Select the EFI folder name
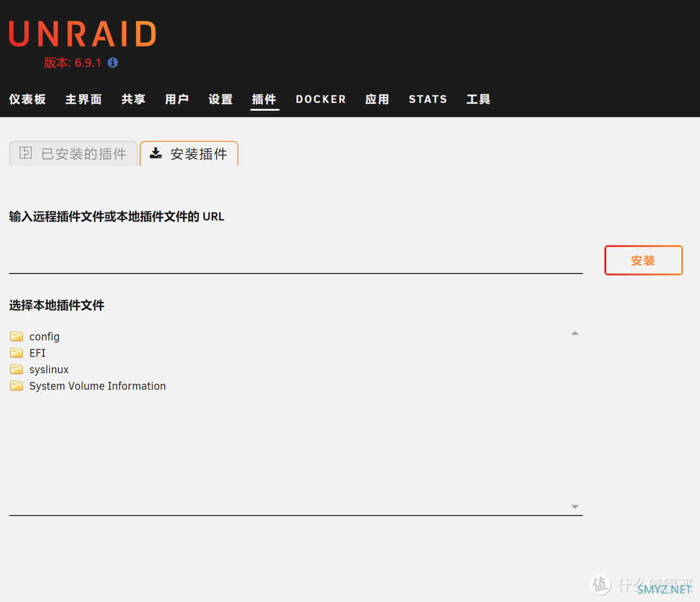The image size is (700, 602). click(38, 353)
